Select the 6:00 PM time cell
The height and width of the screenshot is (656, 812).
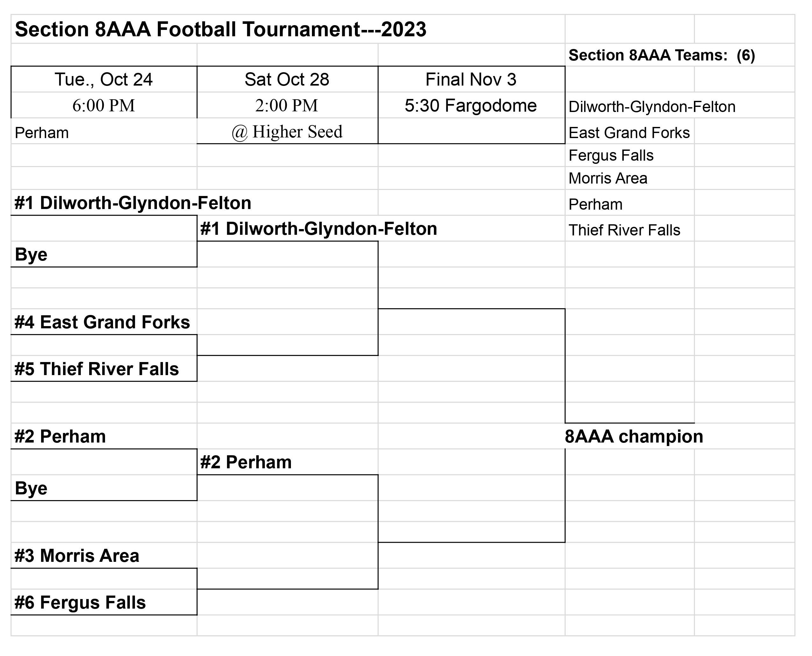(104, 105)
